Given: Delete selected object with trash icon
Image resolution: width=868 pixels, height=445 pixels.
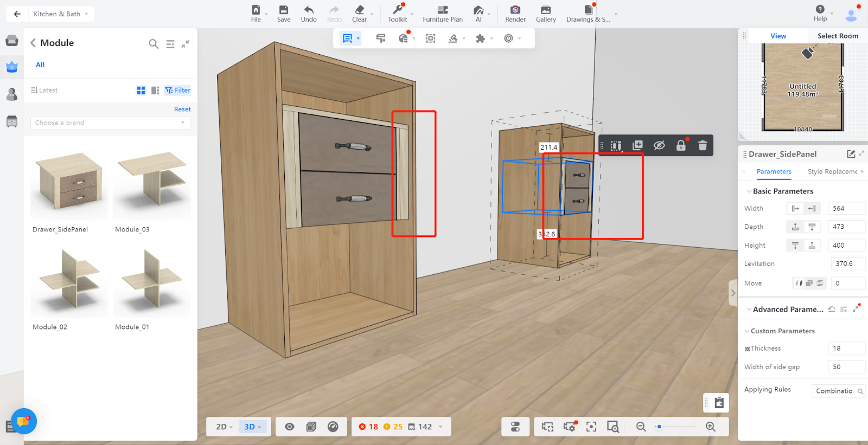Looking at the screenshot, I should (703, 145).
